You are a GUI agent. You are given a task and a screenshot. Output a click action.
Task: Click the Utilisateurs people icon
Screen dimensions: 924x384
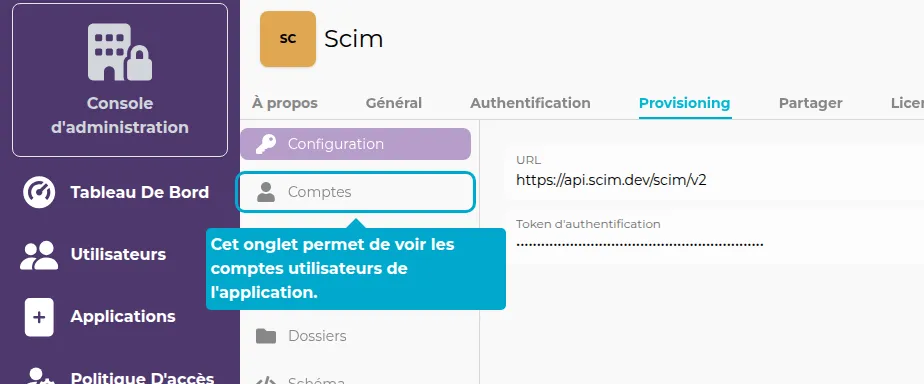click(x=39, y=255)
